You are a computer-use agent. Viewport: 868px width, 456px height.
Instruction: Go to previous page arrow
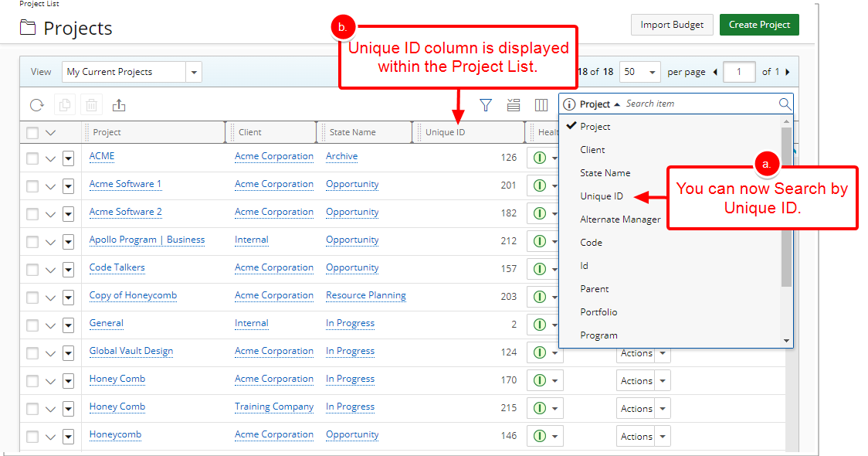click(715, 72)
